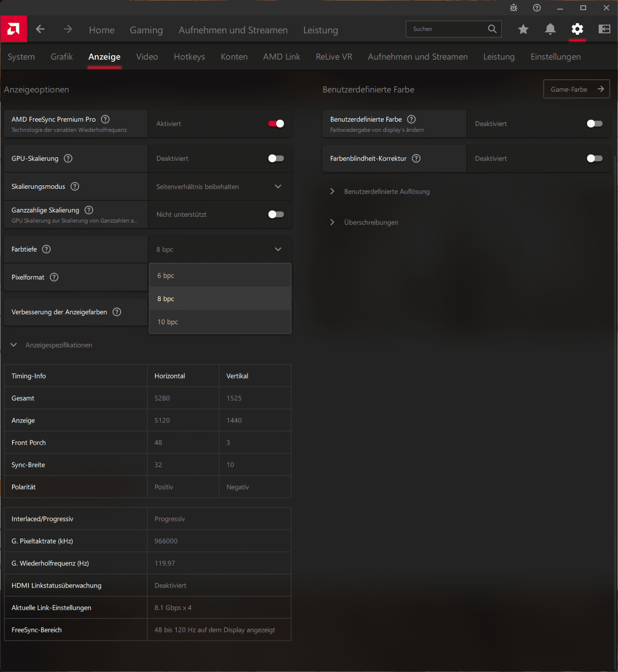This screenshot has height=672, width=618.
Task: Select 6 bpc color depth option
Action: [220, 276]
